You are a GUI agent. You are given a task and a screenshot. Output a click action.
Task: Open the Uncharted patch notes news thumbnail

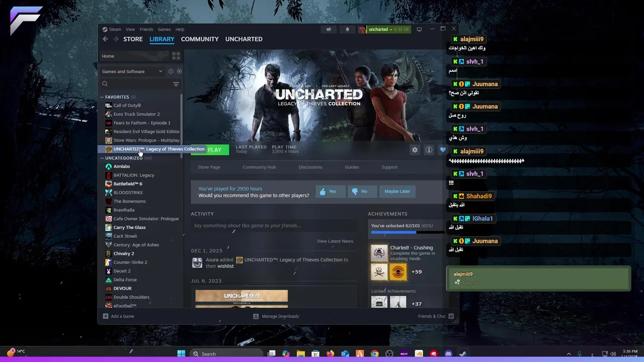(x=242, y=299)
